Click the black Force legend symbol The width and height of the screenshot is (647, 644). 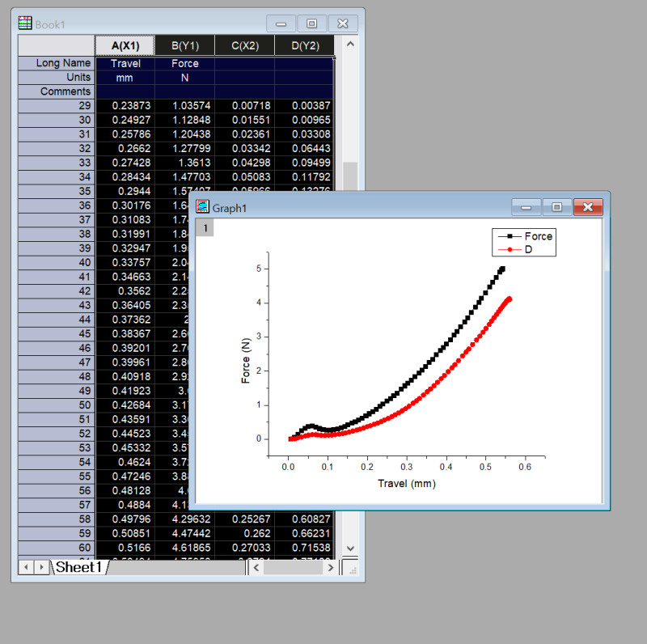[x=510, y=236]
